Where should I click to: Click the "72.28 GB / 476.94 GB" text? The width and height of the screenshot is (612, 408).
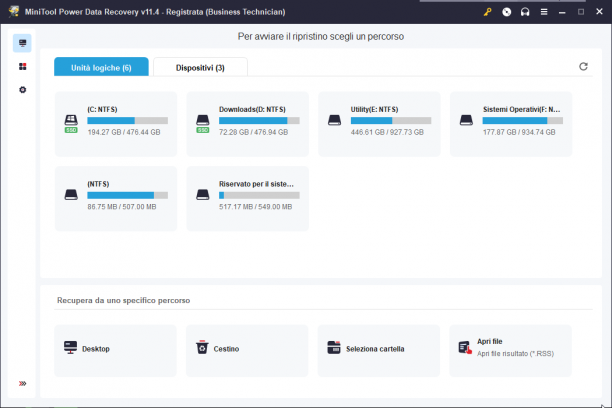pyautogui.click(x=253, y=132)
